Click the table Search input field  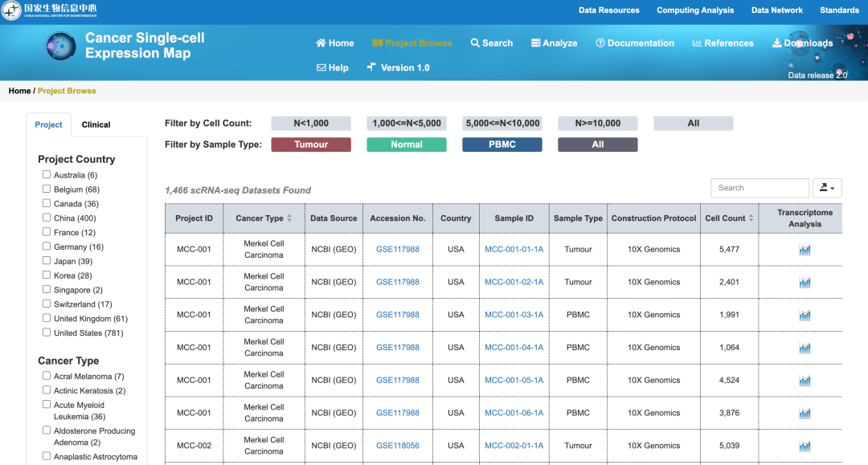(x=760, y=188)
